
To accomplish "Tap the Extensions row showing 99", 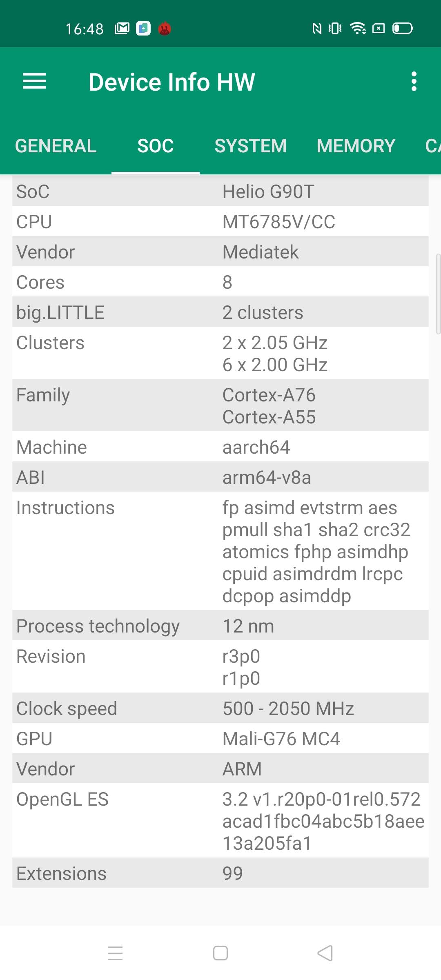I will point(220,873).
